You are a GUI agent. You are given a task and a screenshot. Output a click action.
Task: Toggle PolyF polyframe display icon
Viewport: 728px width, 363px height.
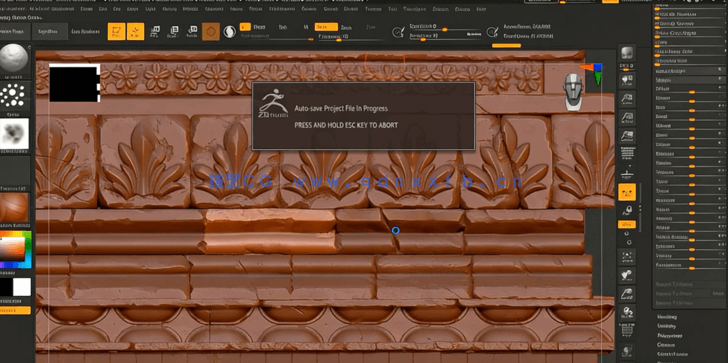[627, 331]
